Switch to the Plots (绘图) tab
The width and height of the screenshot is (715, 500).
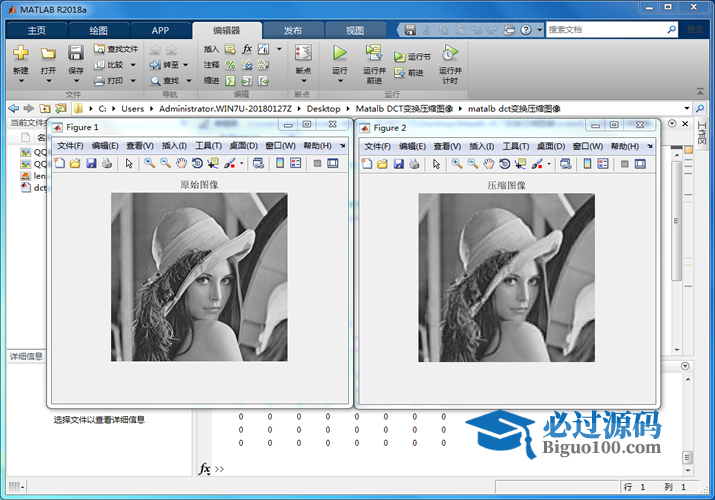pos(98,31)
